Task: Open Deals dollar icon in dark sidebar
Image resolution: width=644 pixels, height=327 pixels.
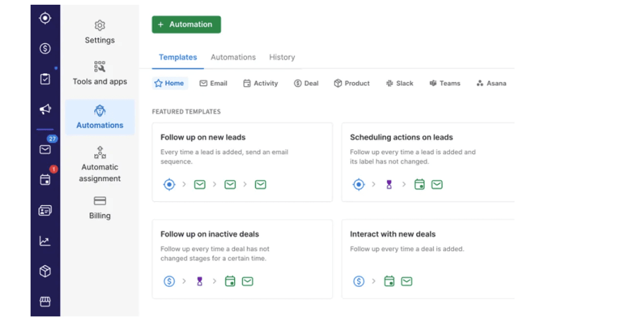Action: [x=45, y=48]
